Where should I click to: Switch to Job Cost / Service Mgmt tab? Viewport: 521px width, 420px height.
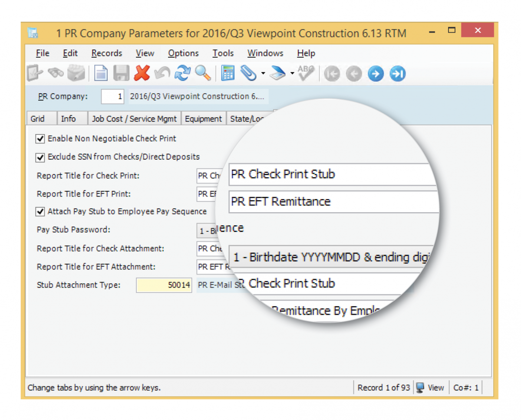[x=134, y=118]
